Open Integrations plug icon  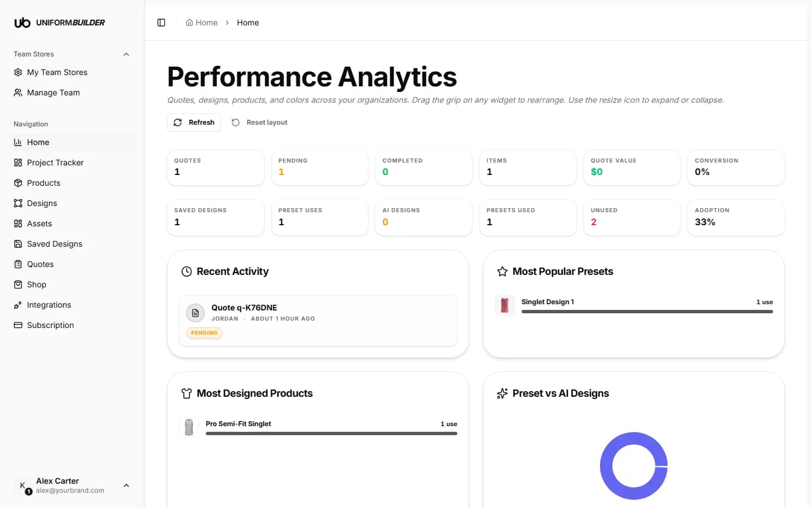pyautogui.click(x=18, y=305)
